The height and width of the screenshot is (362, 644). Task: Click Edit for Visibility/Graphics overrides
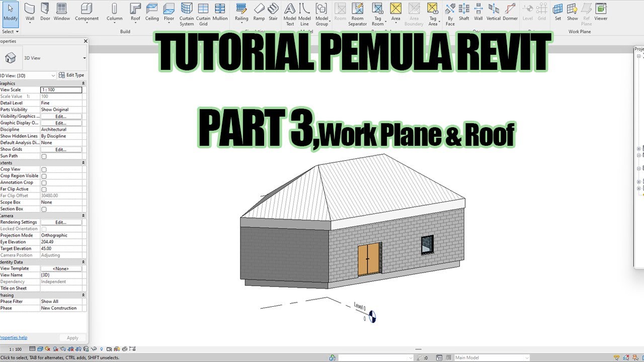tap(61, 117)
